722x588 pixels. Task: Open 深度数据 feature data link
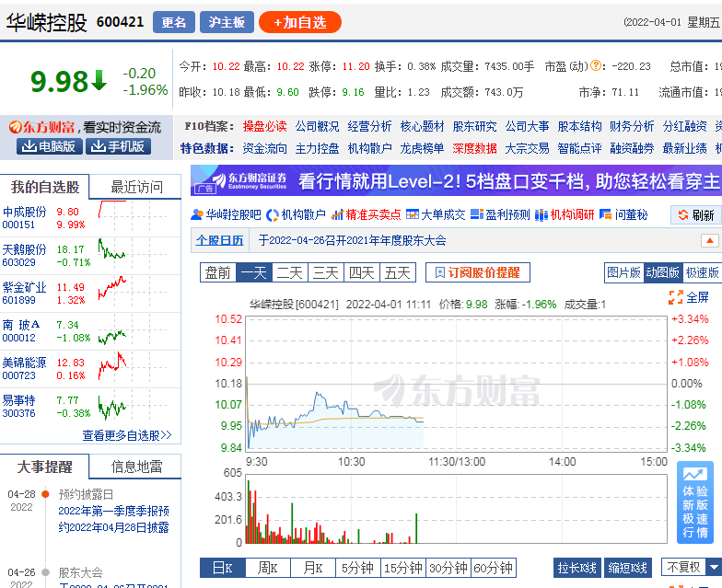pos(474,148)
